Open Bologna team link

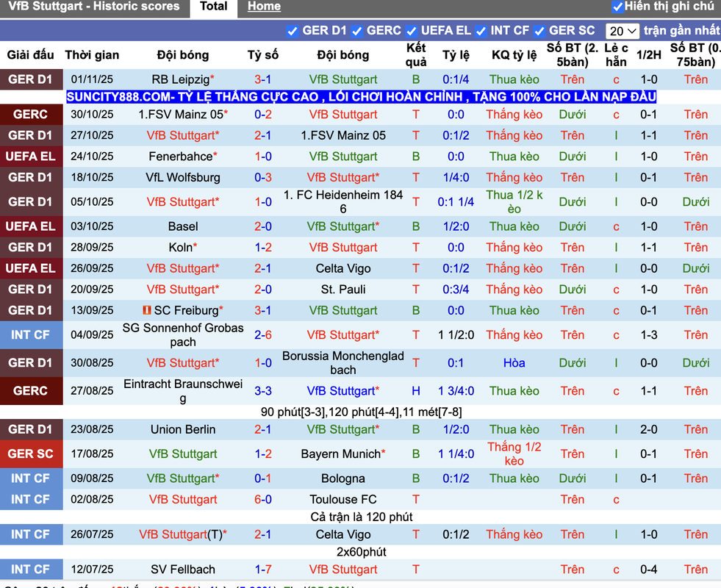click(343, 478)
